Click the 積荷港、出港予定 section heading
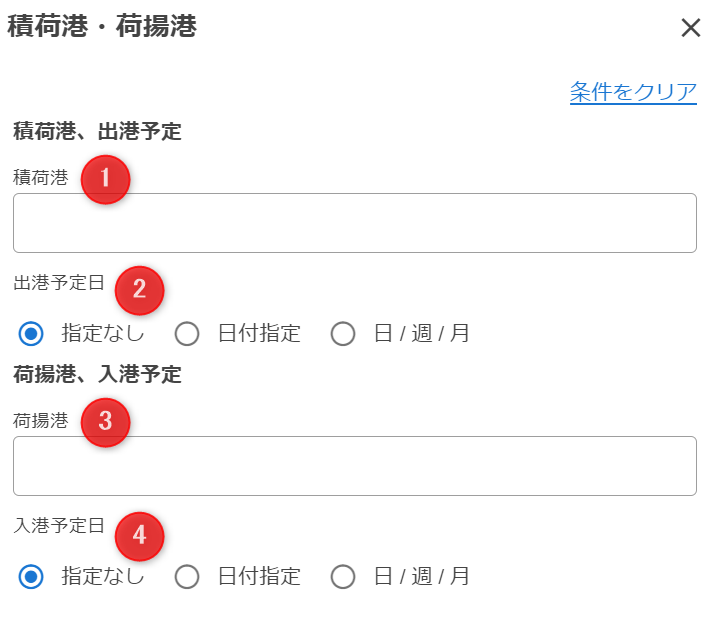The width and height of the screenshot is (713, 620). 97,131
